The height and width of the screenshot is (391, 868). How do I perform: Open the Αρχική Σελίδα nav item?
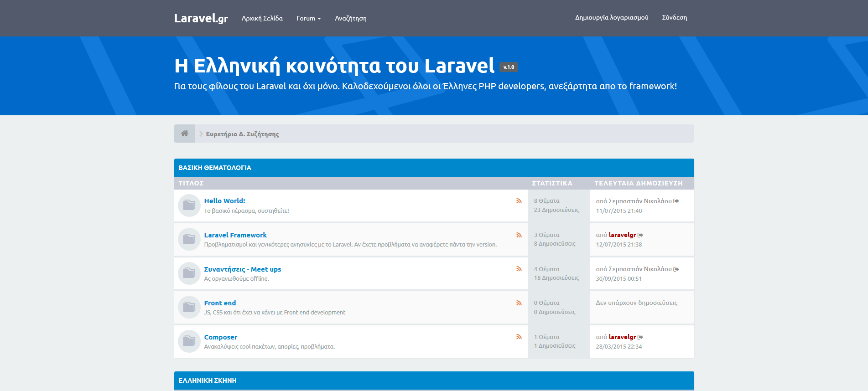coord(262,18)
